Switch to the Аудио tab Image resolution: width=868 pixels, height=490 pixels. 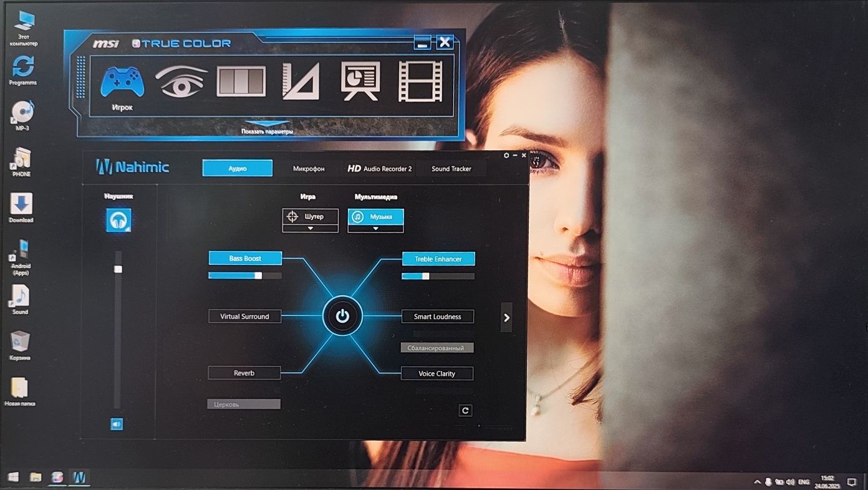[238, 168]
